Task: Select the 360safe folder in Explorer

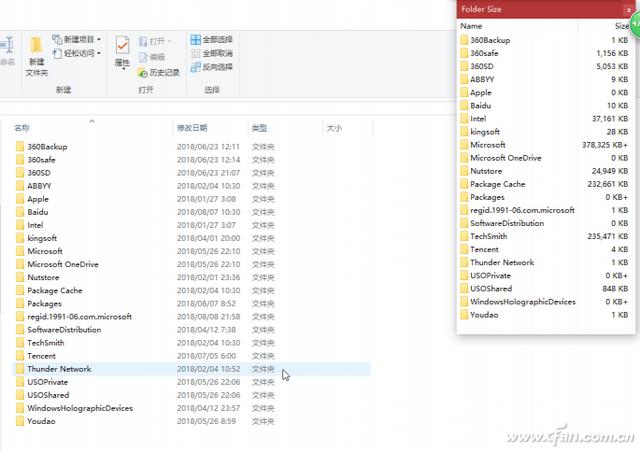Action: [x=36, y=160]
